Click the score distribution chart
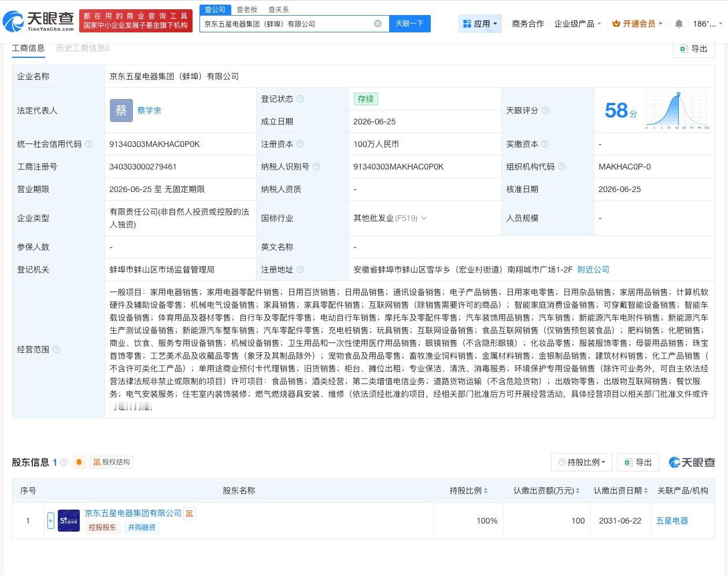728x575 pixels. (x=678, y=110)
